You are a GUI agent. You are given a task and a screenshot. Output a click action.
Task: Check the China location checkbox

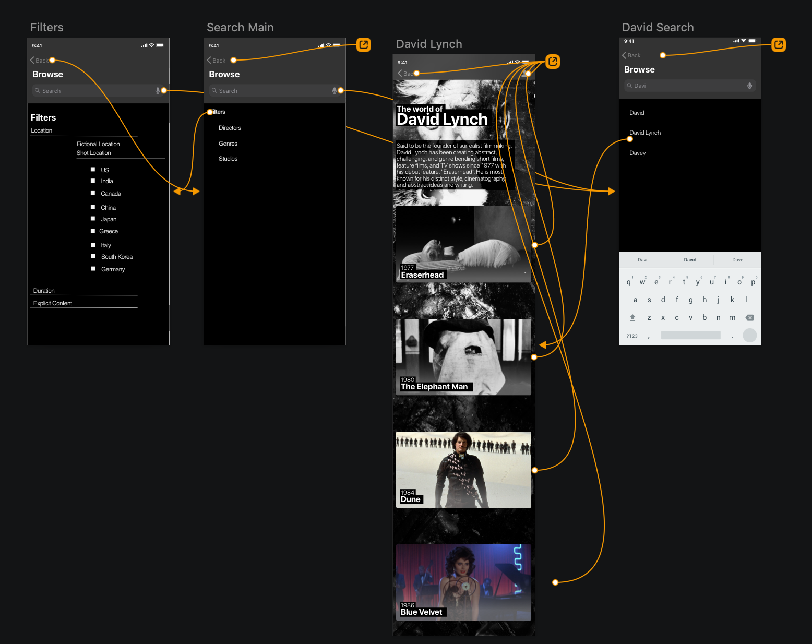[93, 207]
